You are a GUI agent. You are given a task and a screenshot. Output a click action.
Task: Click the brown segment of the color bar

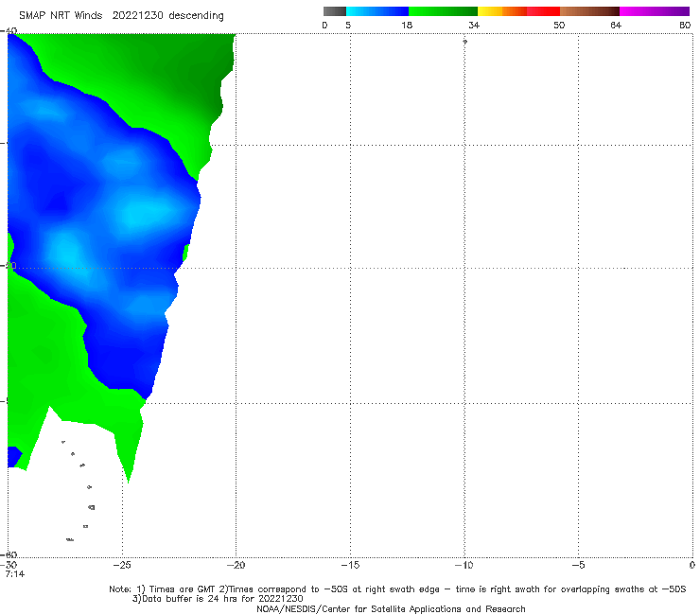(589, 11)
